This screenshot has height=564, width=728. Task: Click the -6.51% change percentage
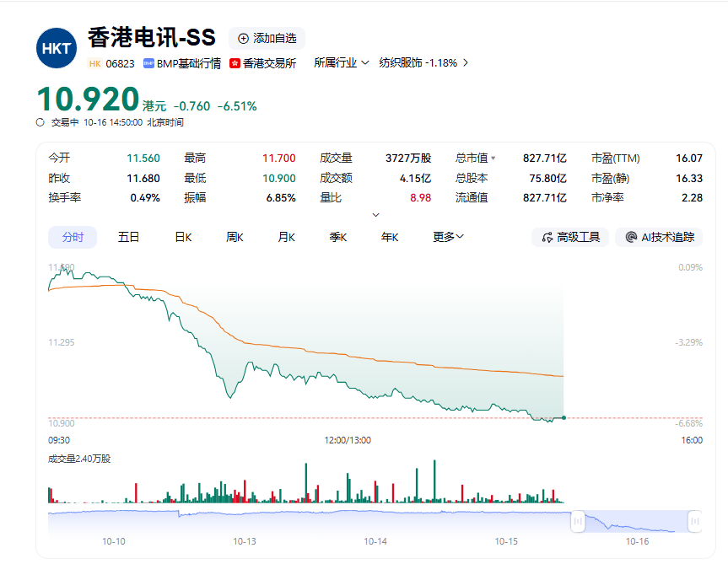click(x=237, y=107)
